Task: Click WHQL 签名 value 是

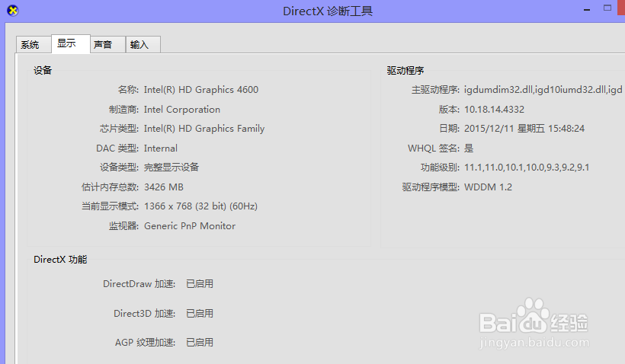Action: [x=469, y=148]
